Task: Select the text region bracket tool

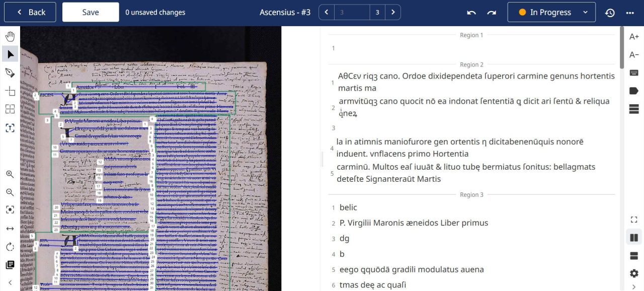Action: pyautogui.click(x=10, y=128)
